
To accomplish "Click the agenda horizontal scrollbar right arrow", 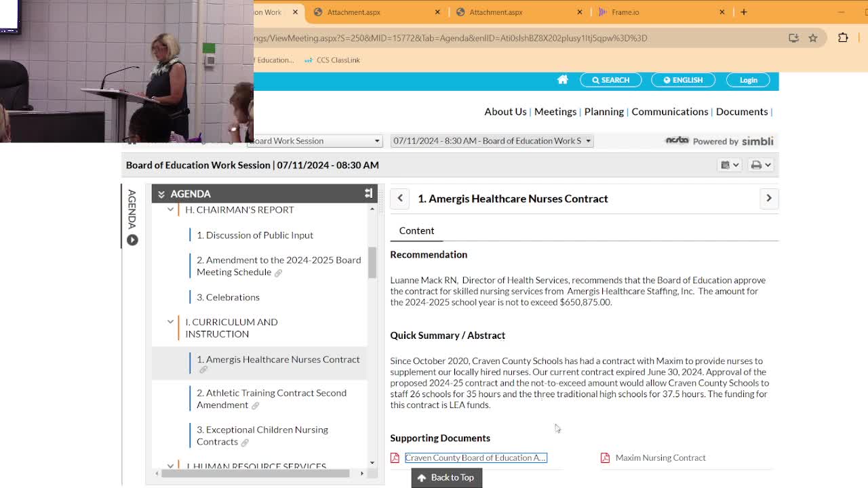I will click(361, 473).
